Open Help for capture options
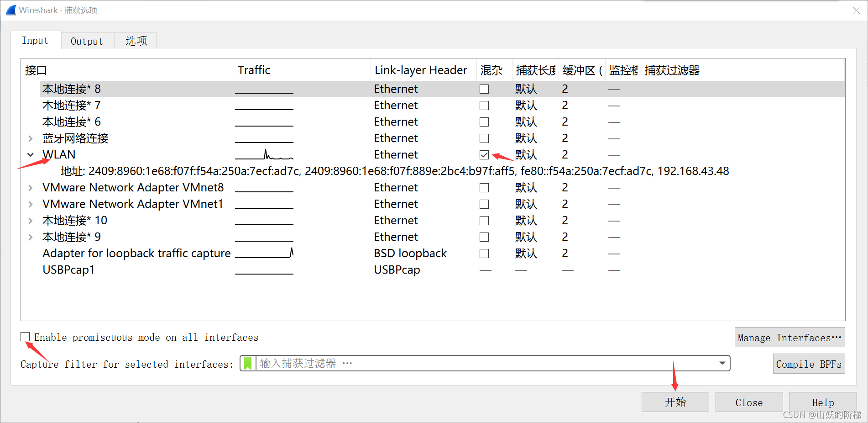This screenshot has width=868, height=423. pos(823,402)
